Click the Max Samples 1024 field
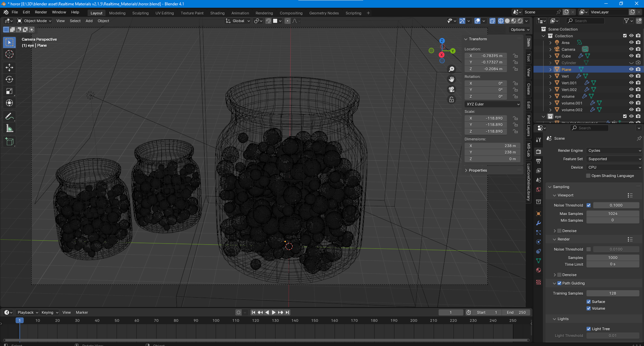 point(613,214)
